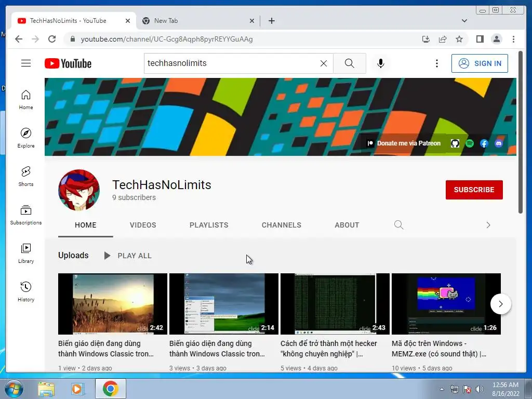Open Explore in the sidebar
This screenshot has width=532, height=399.
tap(26, 138)
